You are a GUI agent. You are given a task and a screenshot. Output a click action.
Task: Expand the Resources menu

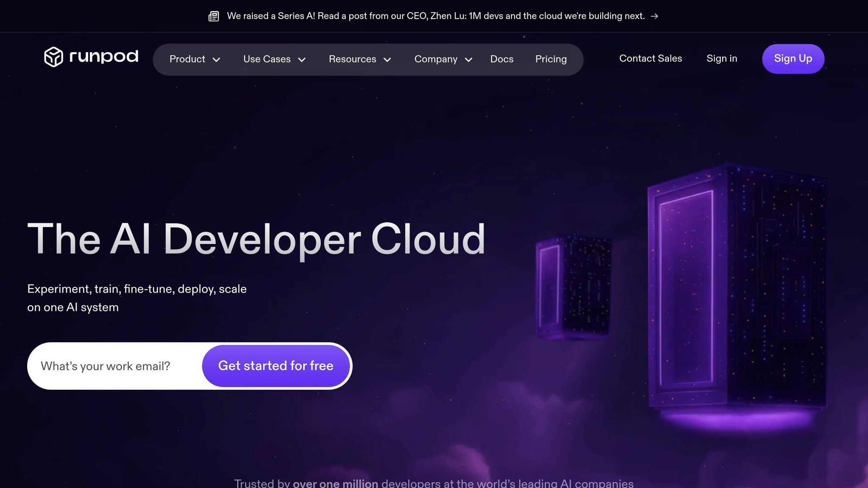coord(360,59)
